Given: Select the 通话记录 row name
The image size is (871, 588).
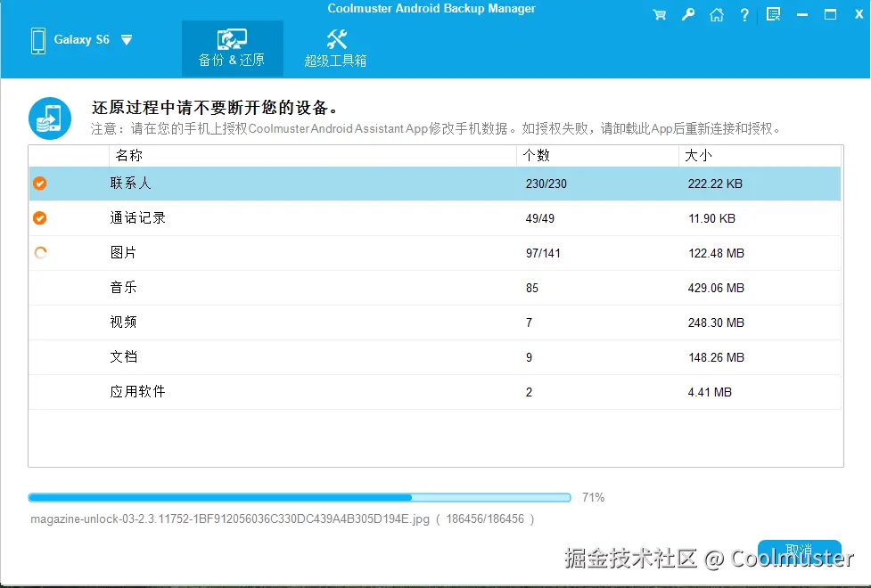Looking at the screenshot, I should pos(138,218).
